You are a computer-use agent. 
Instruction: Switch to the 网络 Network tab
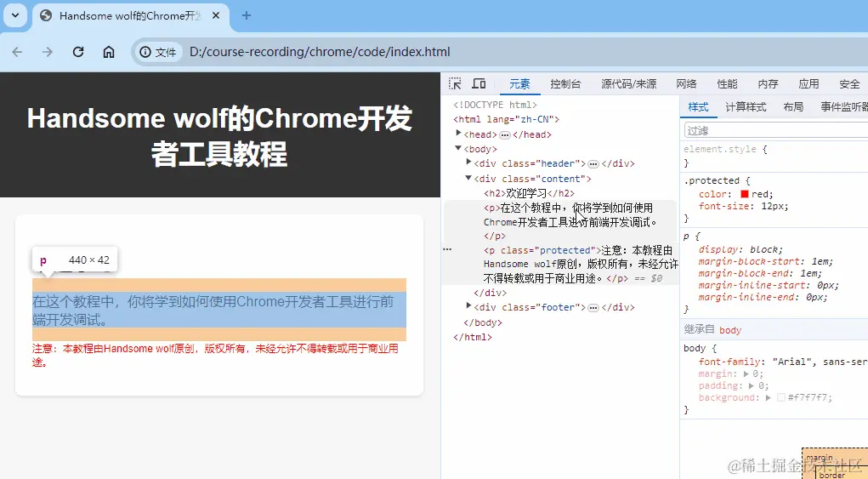coord(686,83)
